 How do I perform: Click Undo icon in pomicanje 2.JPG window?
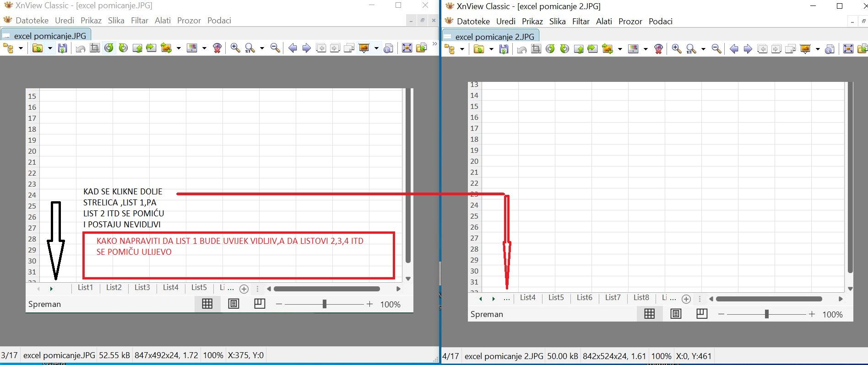pyautogui.click(x=522, y=49)
